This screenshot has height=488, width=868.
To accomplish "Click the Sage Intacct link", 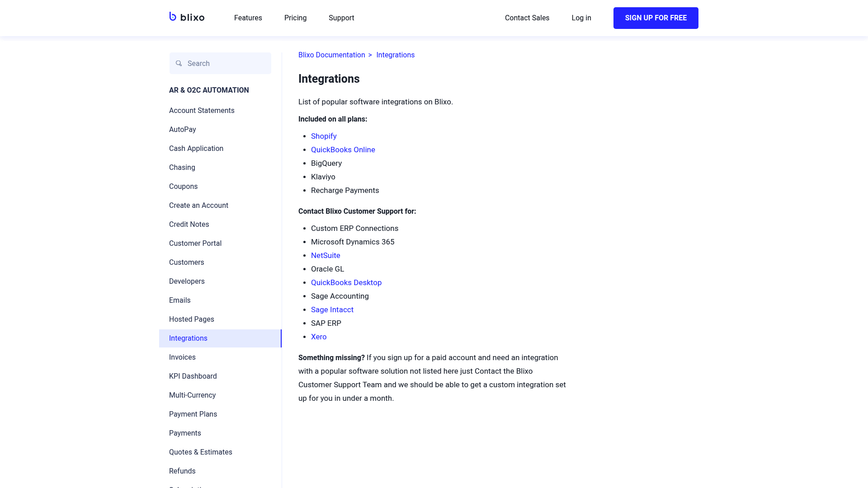I will [x=332, y=310].
